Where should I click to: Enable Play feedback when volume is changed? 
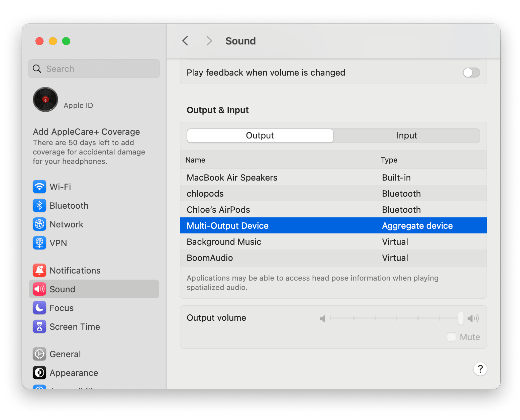point(471,73)
